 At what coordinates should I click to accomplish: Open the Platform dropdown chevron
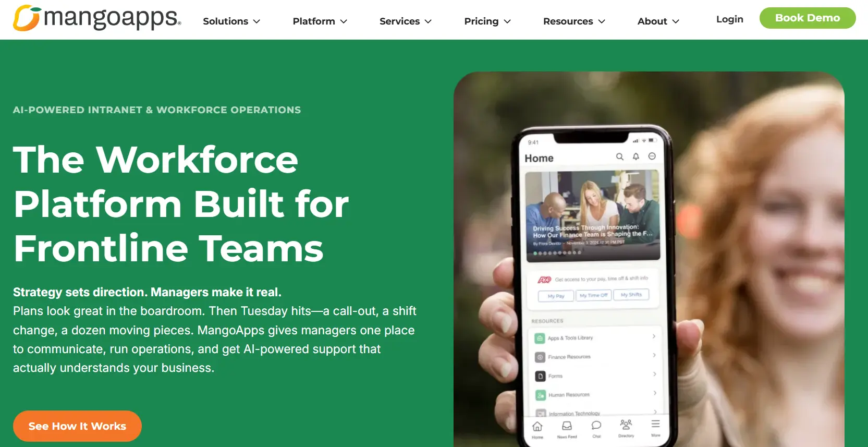click(x=344, y=21)
